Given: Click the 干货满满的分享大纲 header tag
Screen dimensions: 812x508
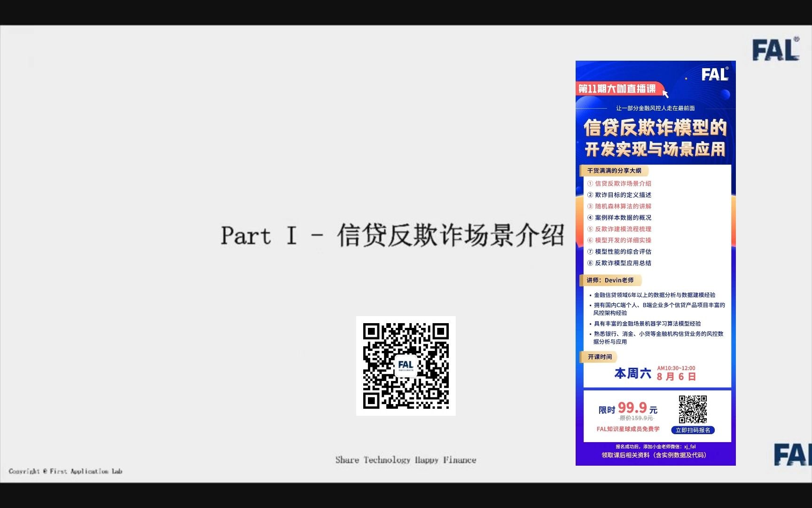Looking at the screenshot, I should (616, 171).
